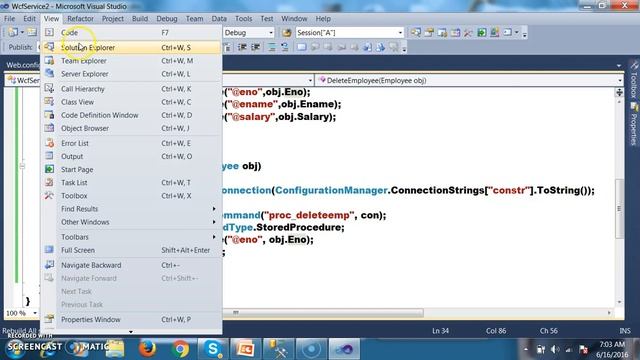Click the Team Explorer menu icon
Screen dimensions: 640x360
49,60
